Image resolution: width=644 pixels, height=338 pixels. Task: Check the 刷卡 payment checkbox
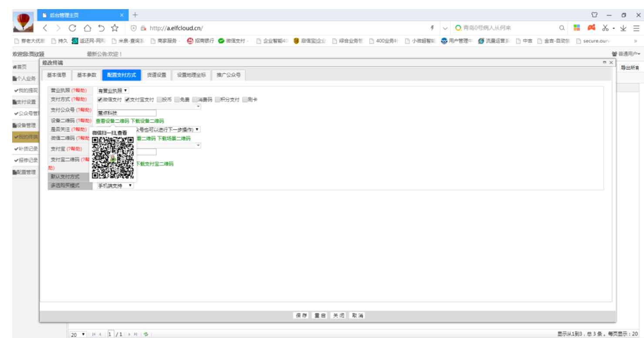[245, 100]
